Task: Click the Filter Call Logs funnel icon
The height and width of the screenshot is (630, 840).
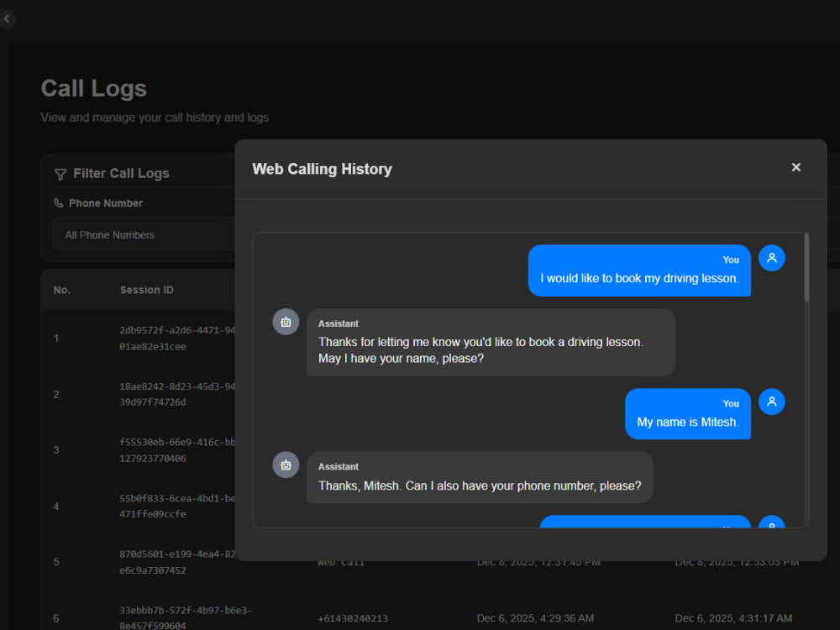Action: (60, 174)
